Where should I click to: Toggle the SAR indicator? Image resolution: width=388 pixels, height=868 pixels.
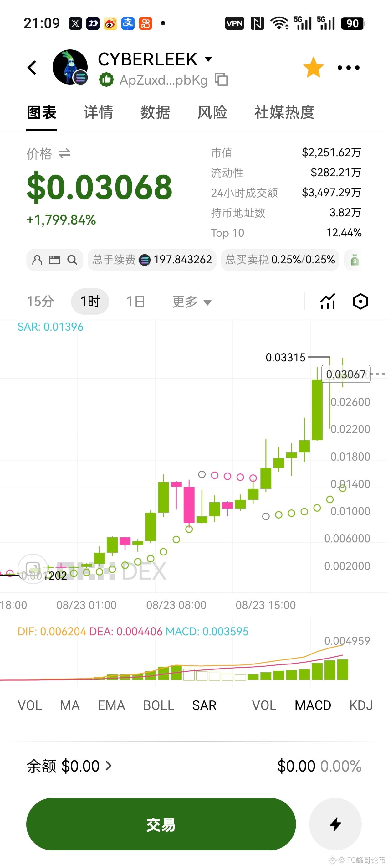pyautogui.click(x=204, y=705)
